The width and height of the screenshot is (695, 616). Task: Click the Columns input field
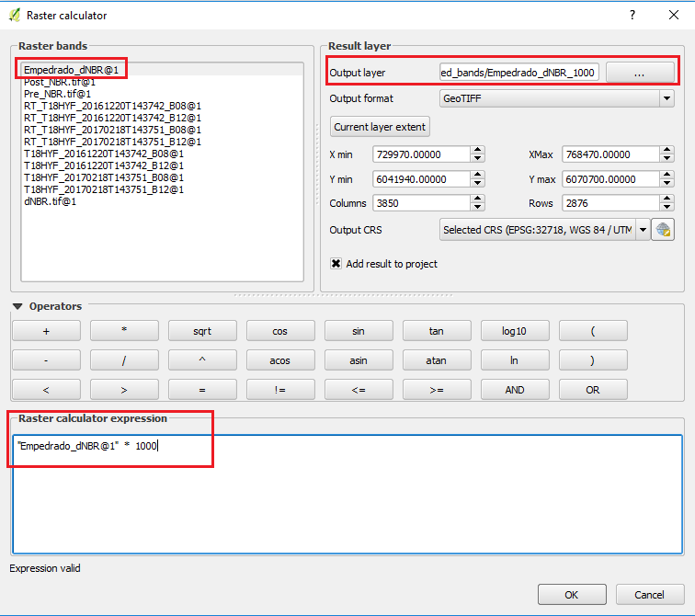(421, 203)
